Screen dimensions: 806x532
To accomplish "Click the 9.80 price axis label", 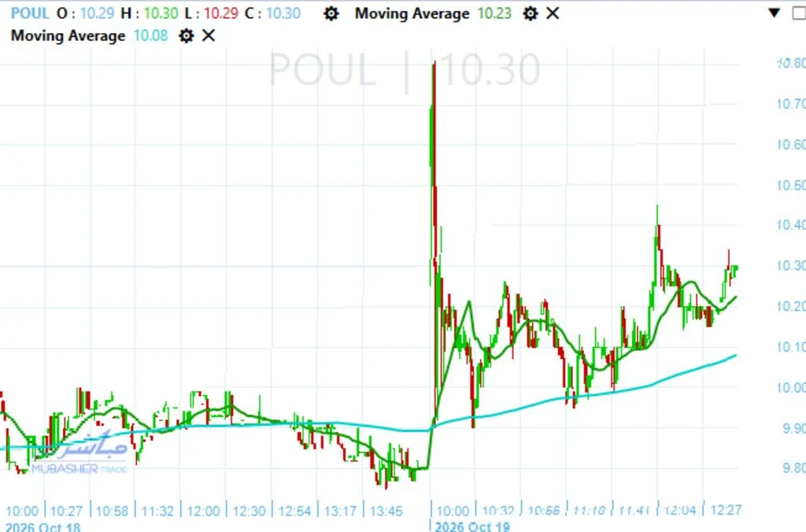I will [793, 468].
